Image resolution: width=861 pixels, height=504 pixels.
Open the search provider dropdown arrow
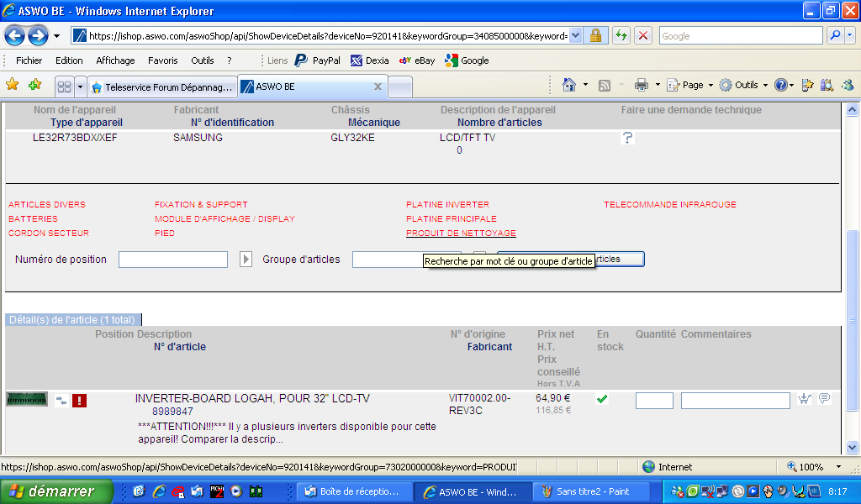pos(850,36)
